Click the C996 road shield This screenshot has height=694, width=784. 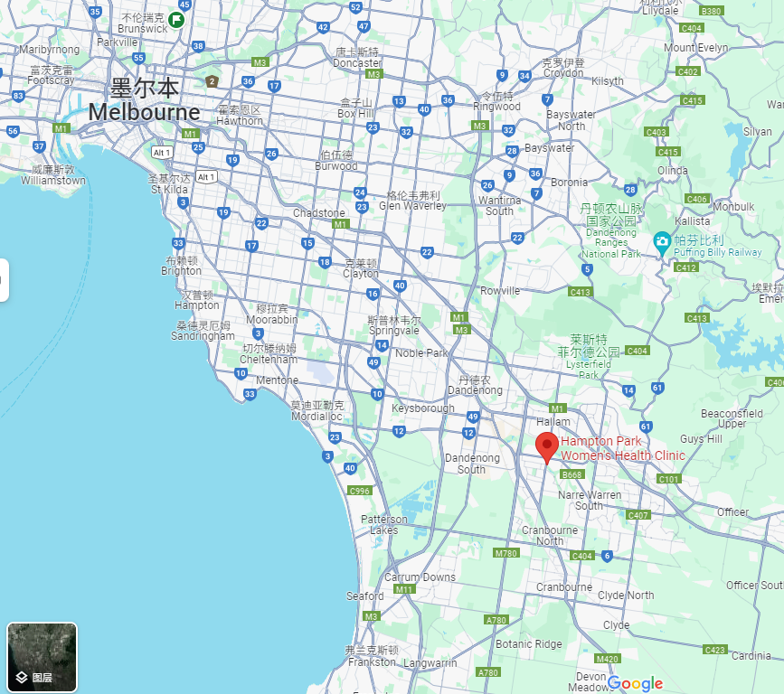click(x=360, y=491)
